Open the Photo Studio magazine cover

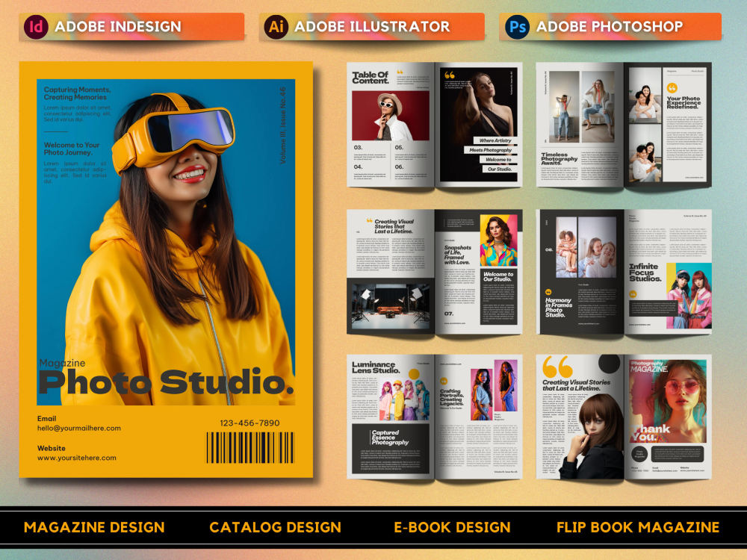click(x=166, y=270)
